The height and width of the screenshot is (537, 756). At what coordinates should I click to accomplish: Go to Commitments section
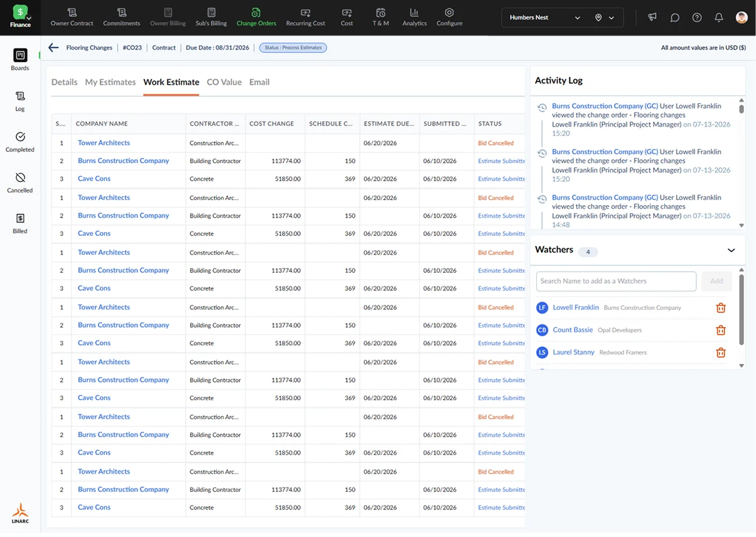(122, 18)
